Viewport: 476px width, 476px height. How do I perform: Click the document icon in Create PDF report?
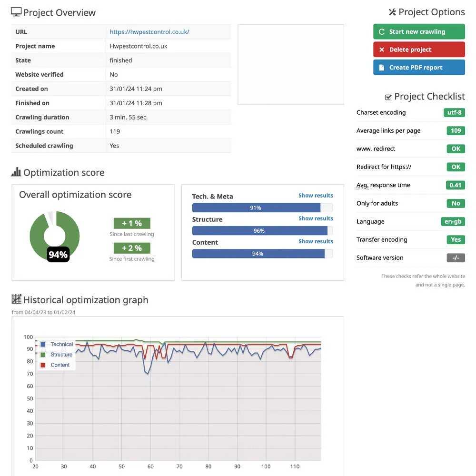pyautogui.click(x=382, y=68)
